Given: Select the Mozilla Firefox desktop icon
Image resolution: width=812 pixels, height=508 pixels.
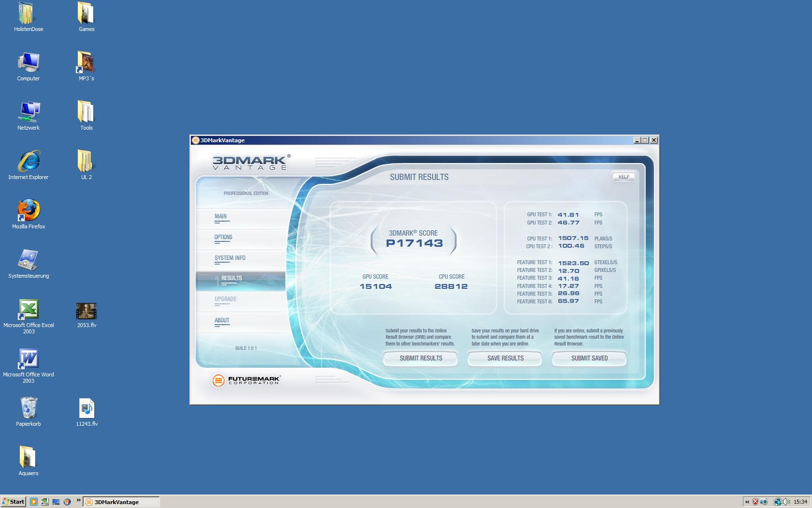Looking at the screenshot, I should tap(29, 215).
